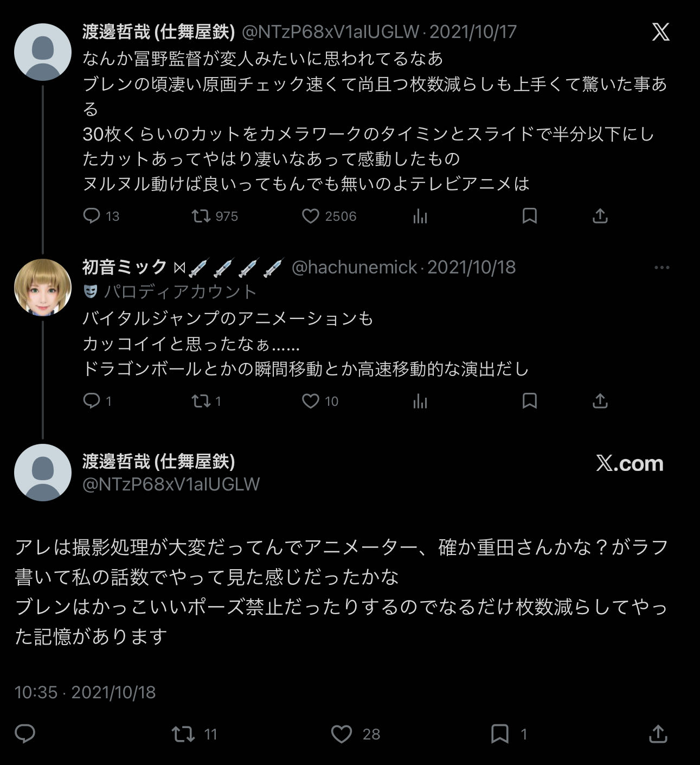
Task: Share the first tweet in thread
Action: [x=600, y=216]
